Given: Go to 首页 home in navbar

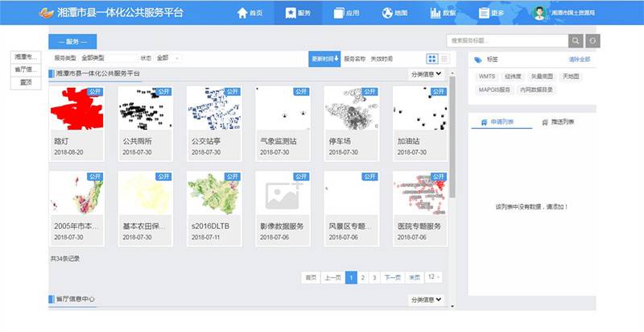Looking at the screenshot, I should click(250, 13).
